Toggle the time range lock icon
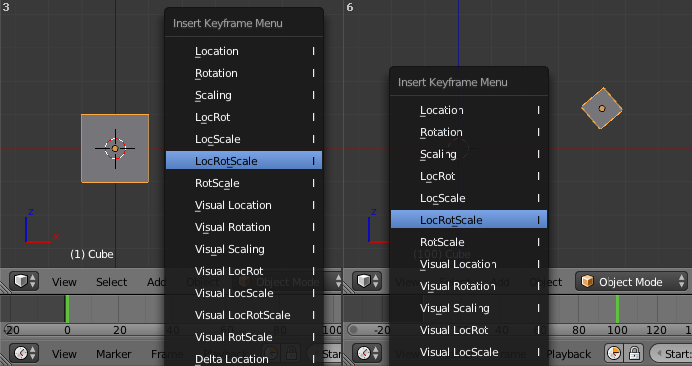This screenshot has height=366, width=692. point(634,353)
